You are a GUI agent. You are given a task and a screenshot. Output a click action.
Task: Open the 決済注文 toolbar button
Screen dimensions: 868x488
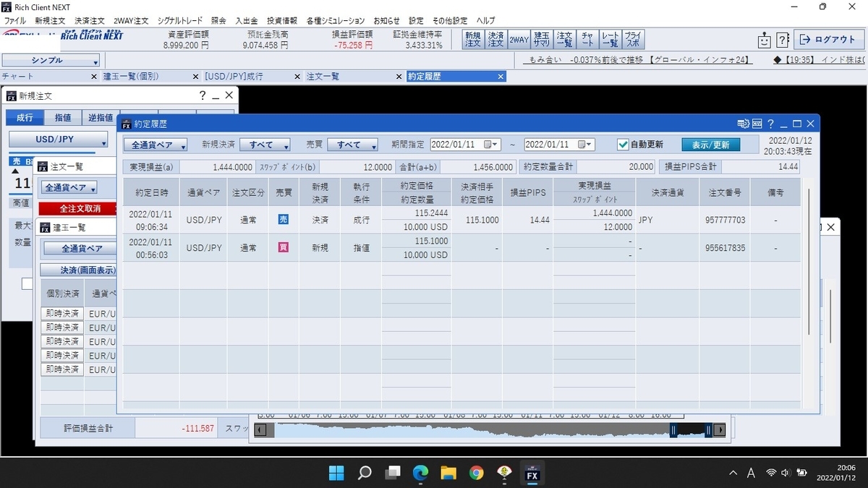495,39
